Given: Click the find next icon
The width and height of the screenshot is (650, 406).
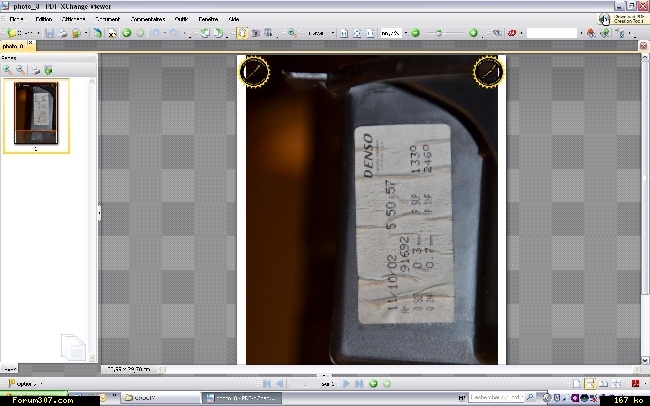Looking at the screenshot, I should coord(604,33).
